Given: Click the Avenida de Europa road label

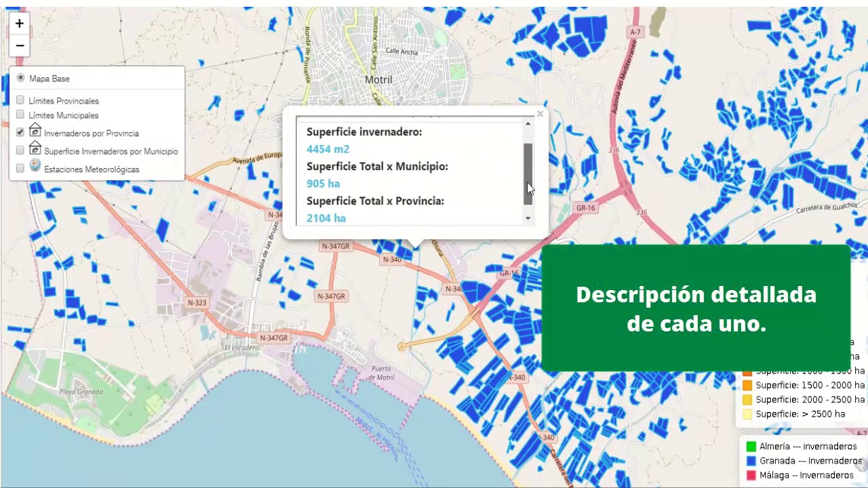Looking at the screenshot, I should click(x=257, y=158).
